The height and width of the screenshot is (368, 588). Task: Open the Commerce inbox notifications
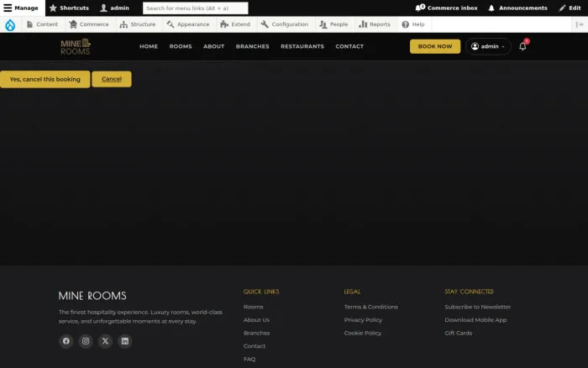pos(446,8)
